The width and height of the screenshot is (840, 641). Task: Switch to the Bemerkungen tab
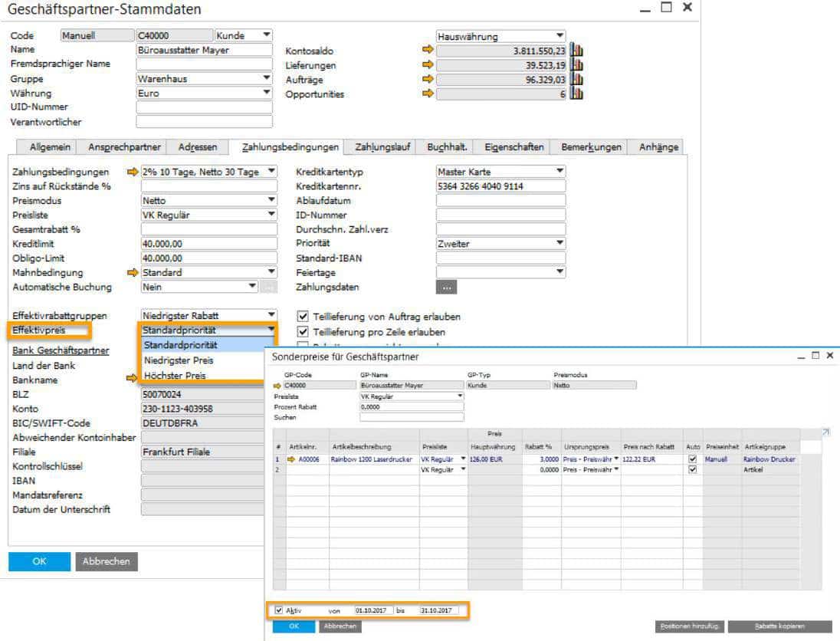(591, 147)
